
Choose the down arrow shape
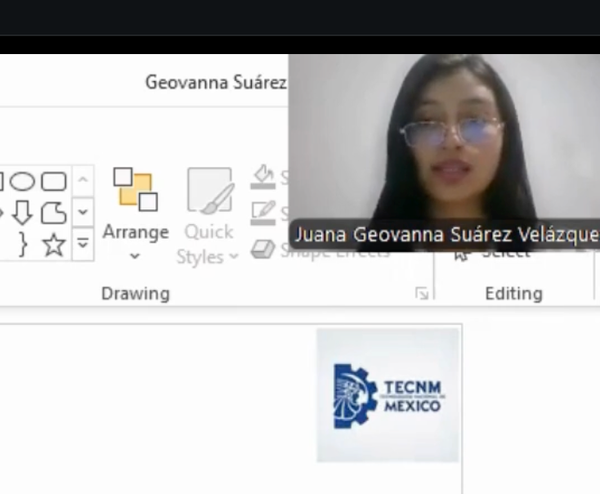tap(22, 212)
